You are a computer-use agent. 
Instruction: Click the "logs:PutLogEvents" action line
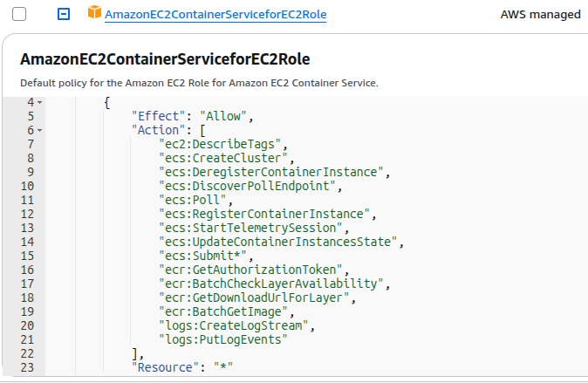222,340
